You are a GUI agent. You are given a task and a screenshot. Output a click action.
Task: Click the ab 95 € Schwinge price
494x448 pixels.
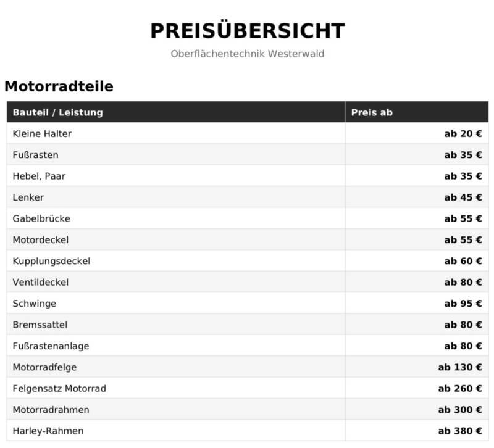click(x=463, y=304)
